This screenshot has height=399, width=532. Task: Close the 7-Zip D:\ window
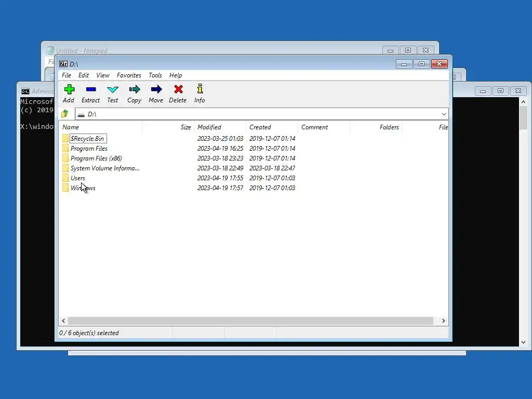coord(440,64)
